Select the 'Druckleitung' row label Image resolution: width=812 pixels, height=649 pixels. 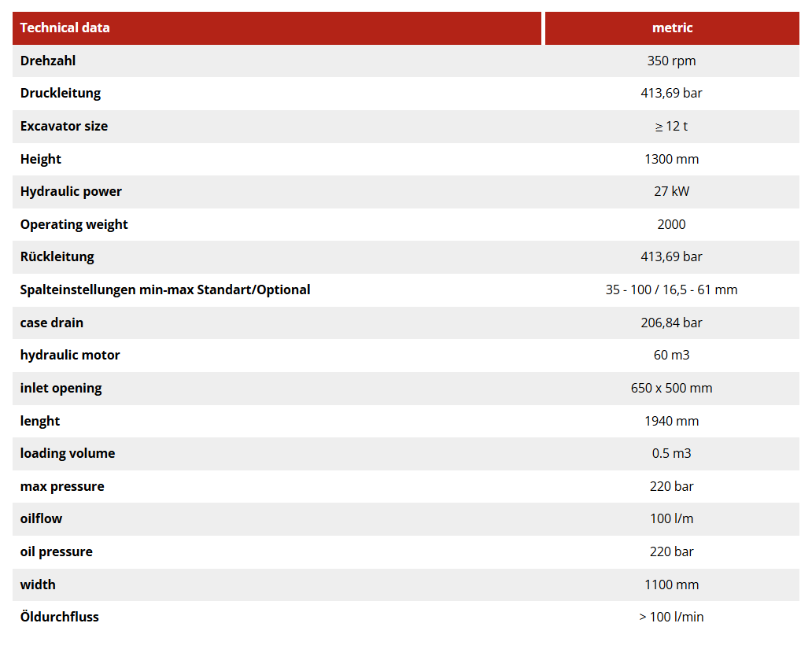tap(60, 94)
